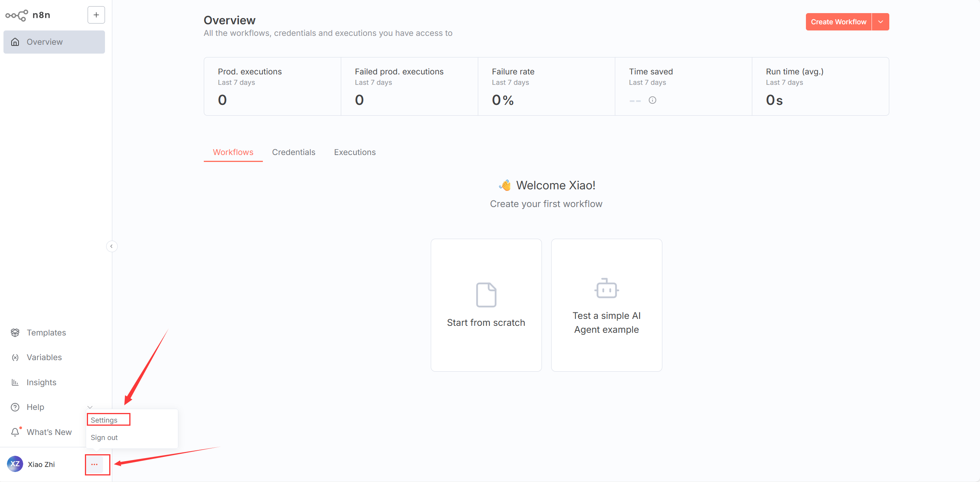Screen dimensions: 980x482
Task: Select Settings in the popup menu
Action: coord(104,420)
